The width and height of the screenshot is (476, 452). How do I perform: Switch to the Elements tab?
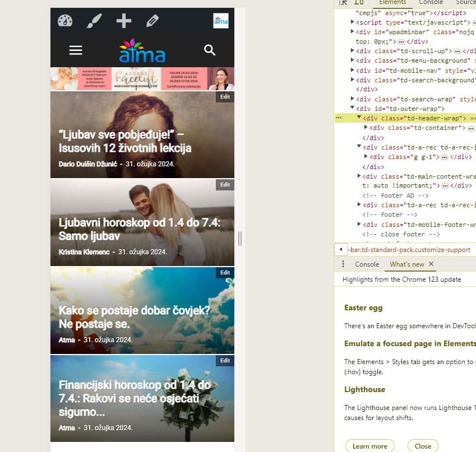tap(392, 2)
